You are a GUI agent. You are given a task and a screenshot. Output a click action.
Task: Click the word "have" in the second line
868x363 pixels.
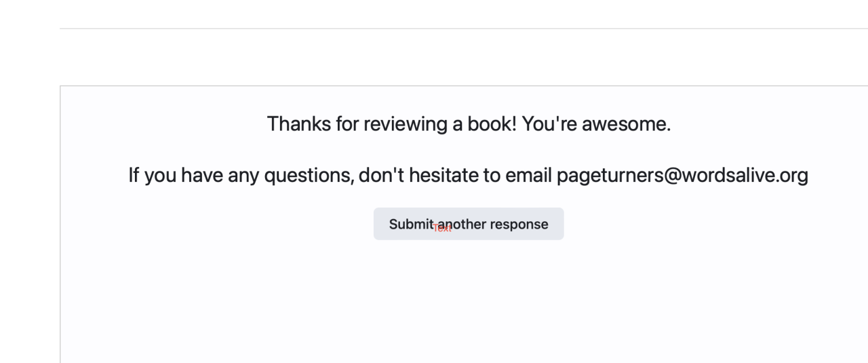pyautogui.click(x=202, y=176)
